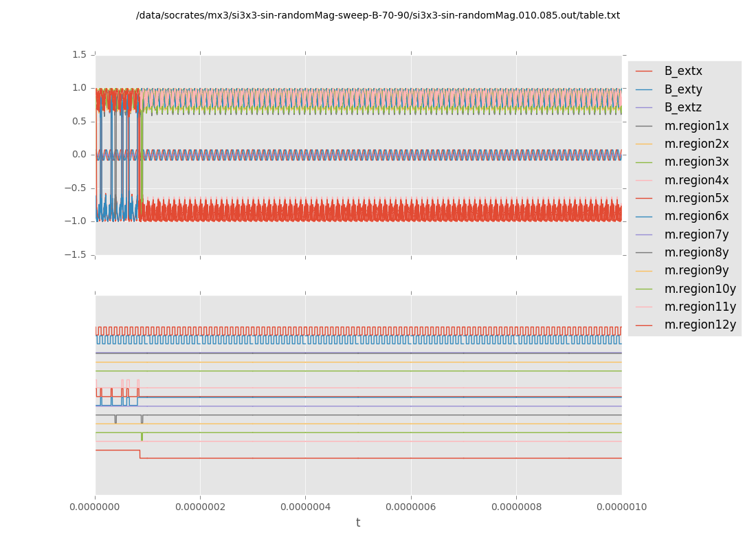Click the green line swatch beside m.region10y
The image size is (756, 550).
[x=644, y=289]
